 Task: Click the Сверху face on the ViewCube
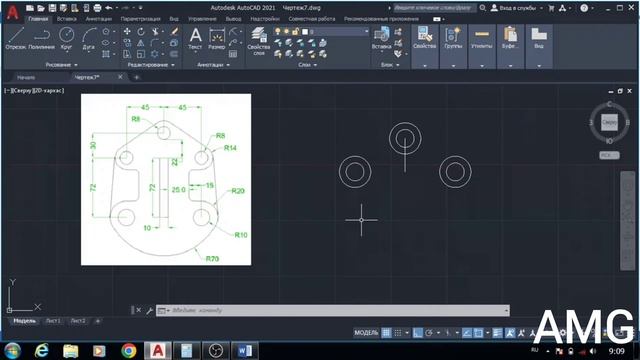pyautogui.click(x=609, y=122)
